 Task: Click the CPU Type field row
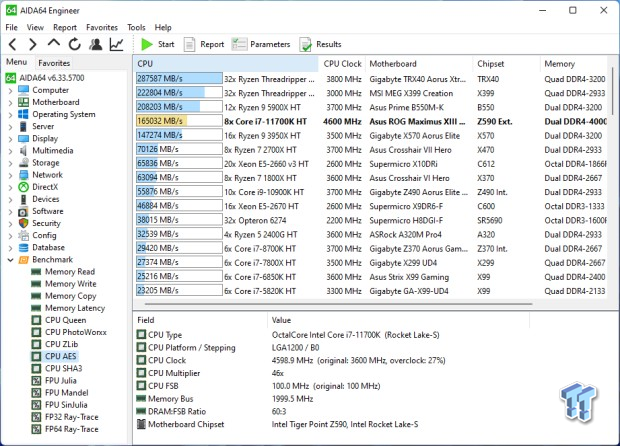[332, 335]
